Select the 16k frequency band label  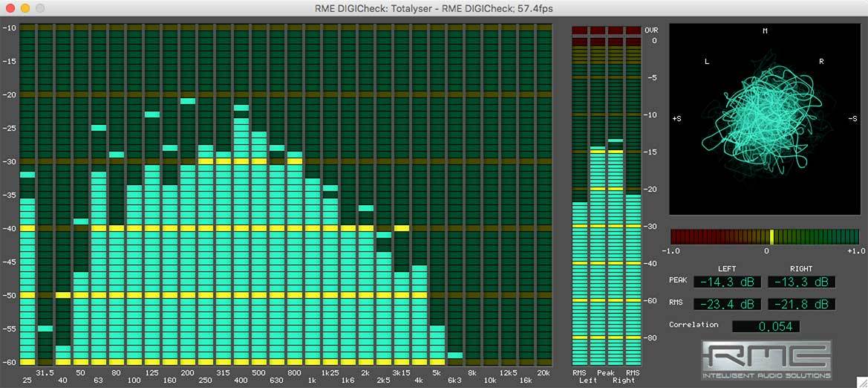tap(526, 381)
